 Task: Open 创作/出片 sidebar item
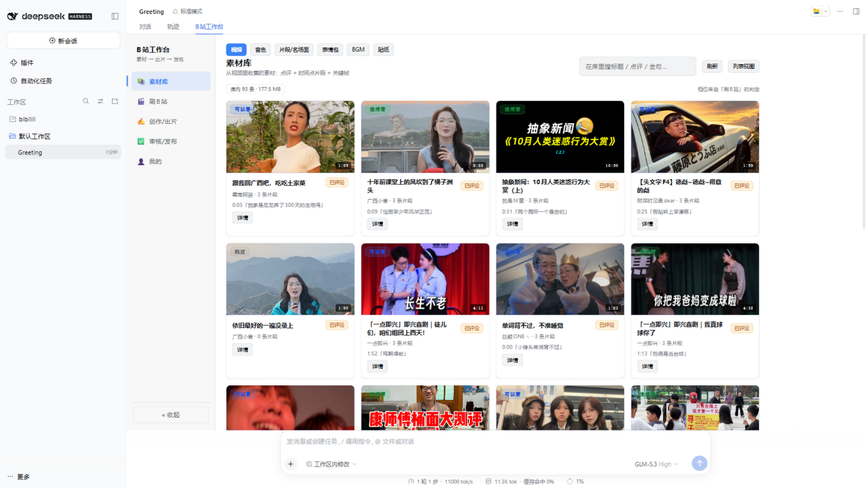(x=171, y=122)
